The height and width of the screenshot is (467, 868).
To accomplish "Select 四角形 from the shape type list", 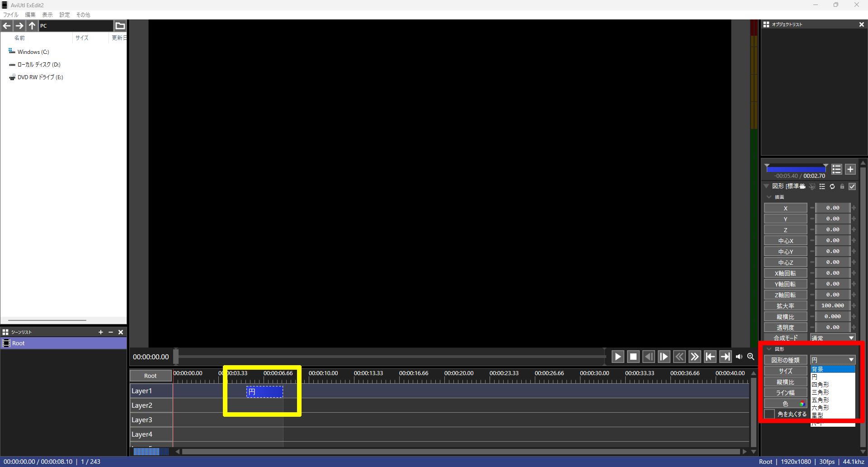I will pyautogui.click(x=821, y=385).
